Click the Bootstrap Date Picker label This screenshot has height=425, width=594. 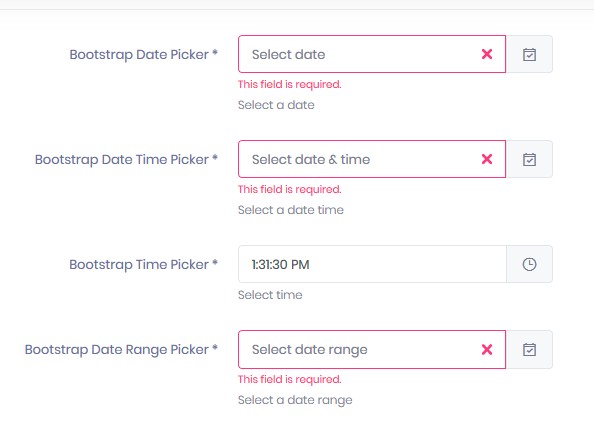point(144,55)
